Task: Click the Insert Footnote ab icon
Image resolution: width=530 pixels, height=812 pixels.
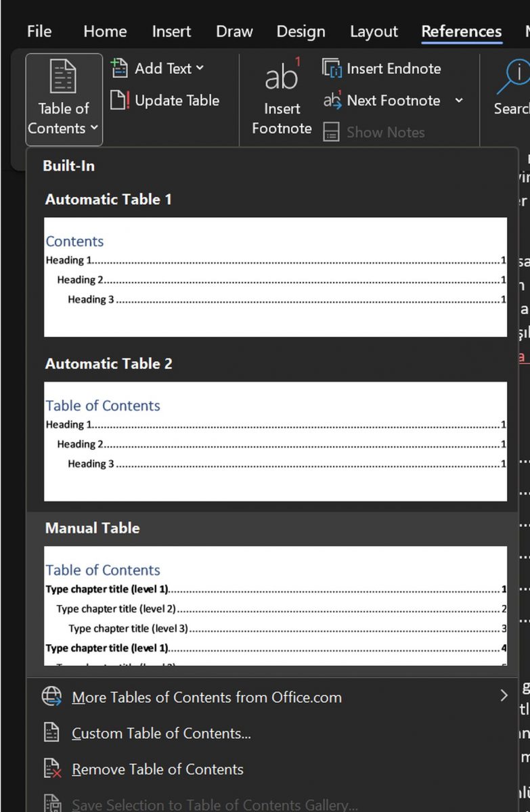Action: click(x=282, y=76)
